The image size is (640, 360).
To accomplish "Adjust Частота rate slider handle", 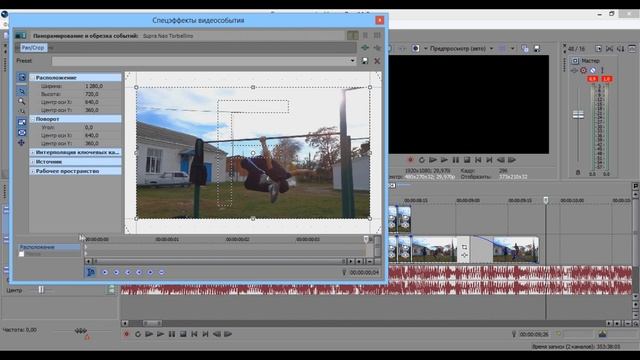I will click(x=81, y=331).
